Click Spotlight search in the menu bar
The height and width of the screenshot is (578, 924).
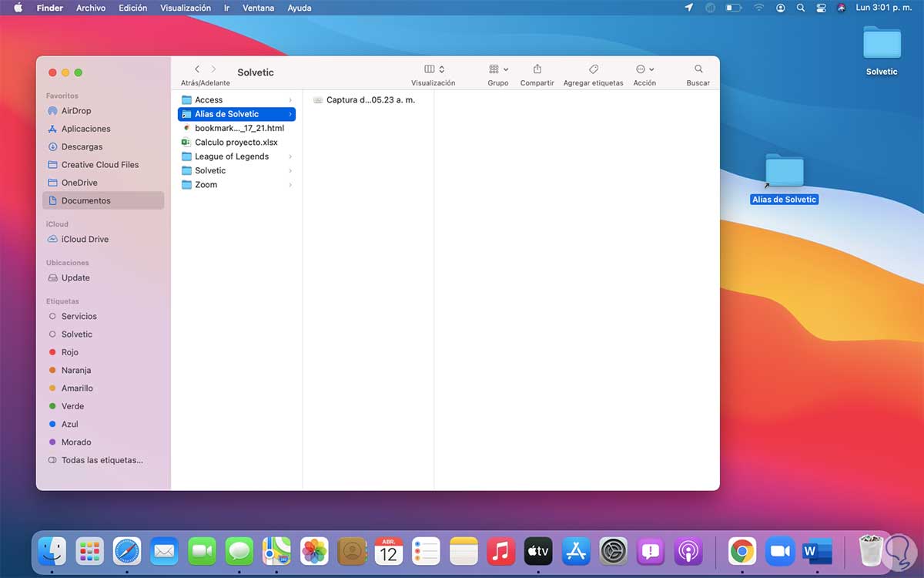coord(801,8)
